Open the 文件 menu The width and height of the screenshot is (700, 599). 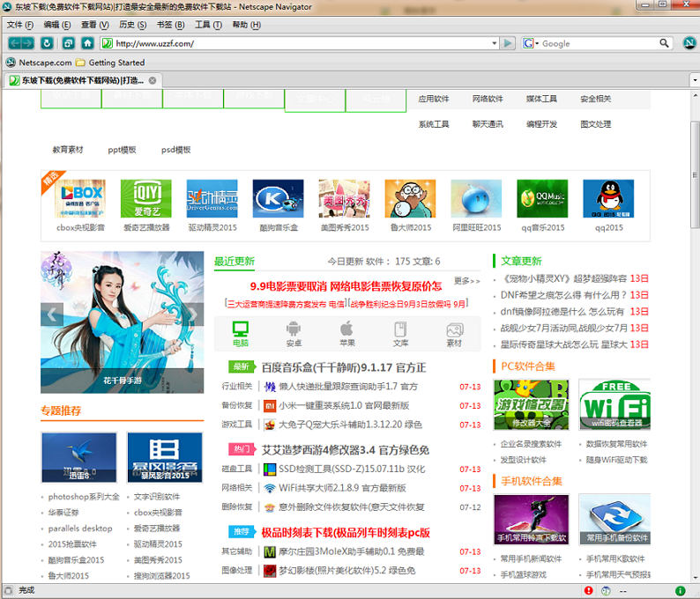click(20, 25)
